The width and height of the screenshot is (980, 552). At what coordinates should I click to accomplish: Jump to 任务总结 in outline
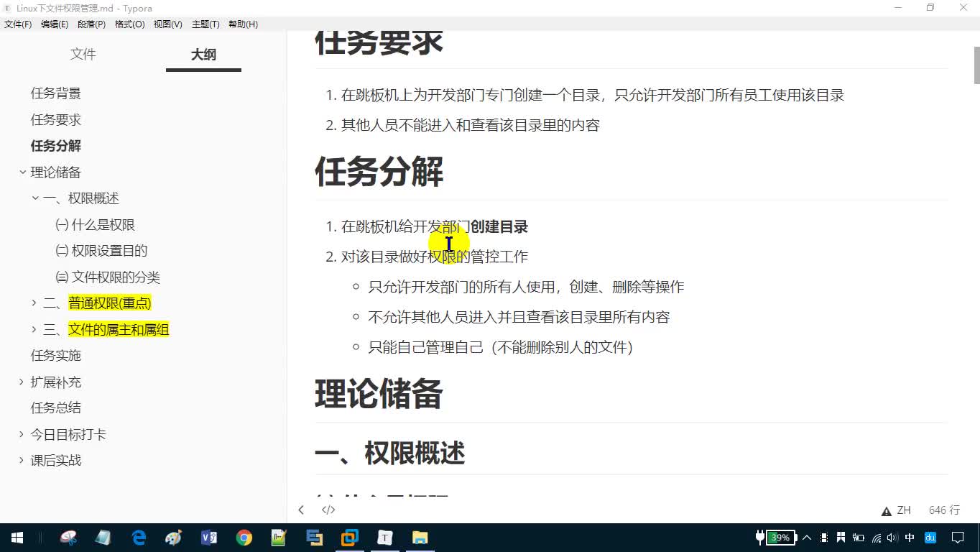click(56, 408)
